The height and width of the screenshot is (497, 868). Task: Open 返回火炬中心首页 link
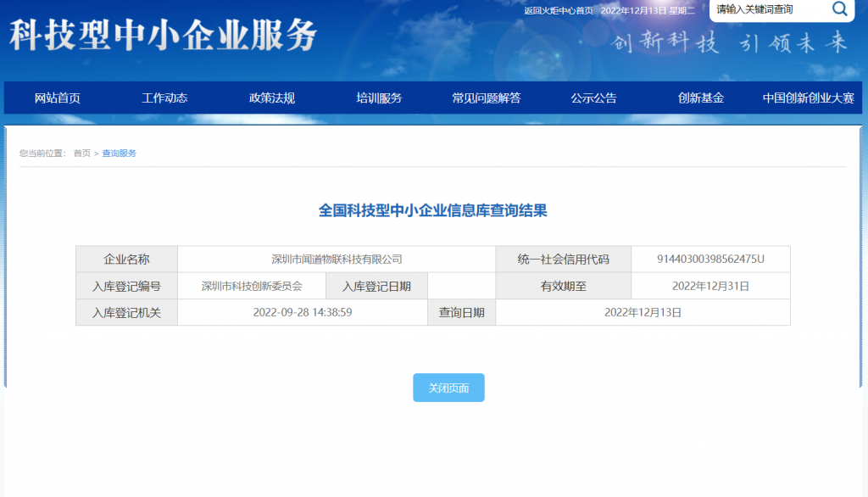point(558,10)
